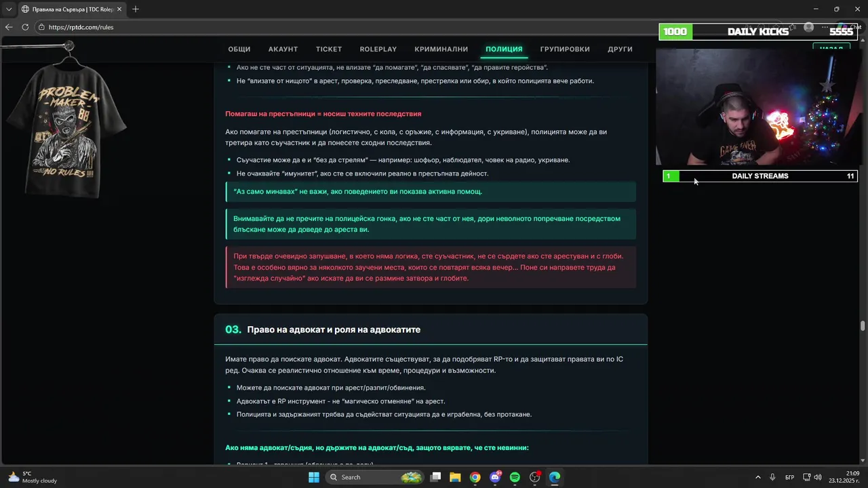Screen dimensions: 868x488
Task: Click bullet 'Можете да поискате адвокат'
Action: click(331, 388)
